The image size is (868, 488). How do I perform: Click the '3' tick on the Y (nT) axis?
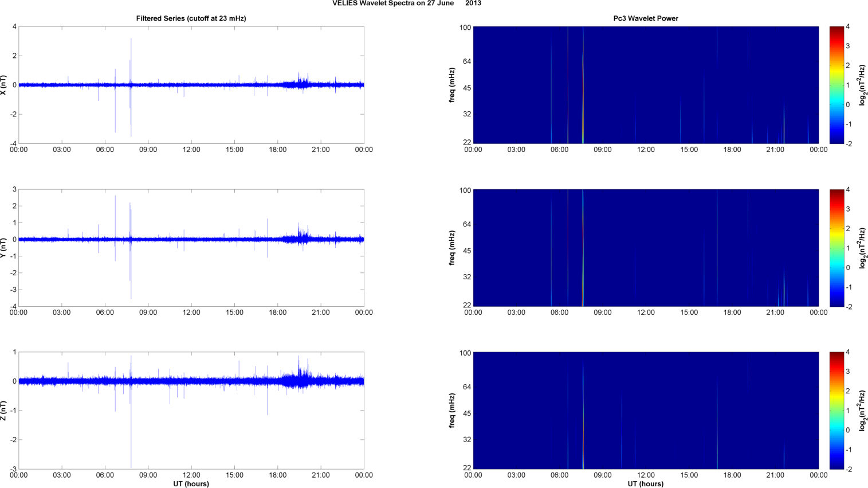click(x=14, y=189)
